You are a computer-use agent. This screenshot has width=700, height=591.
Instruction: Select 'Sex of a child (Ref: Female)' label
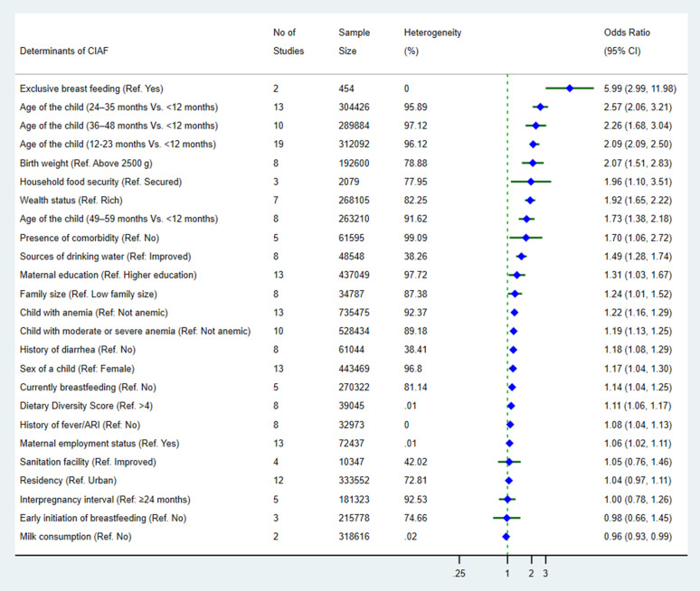[77, 369]
